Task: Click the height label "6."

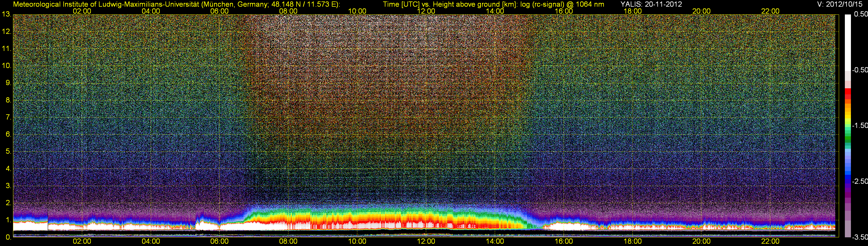Action: click(x=8, y=134)
